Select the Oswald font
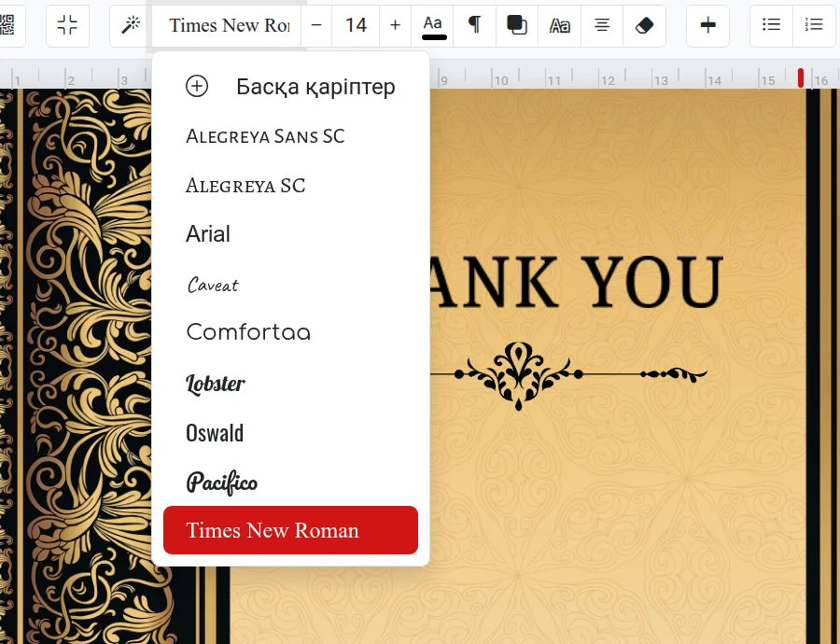This screenshot has width=840, height=644. pos(291,432)
